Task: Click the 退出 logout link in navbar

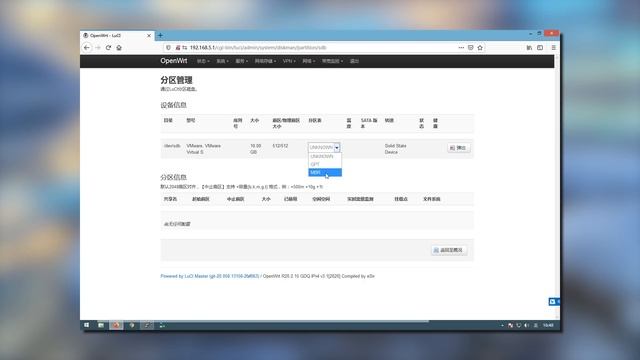Action: pos(354,61)
